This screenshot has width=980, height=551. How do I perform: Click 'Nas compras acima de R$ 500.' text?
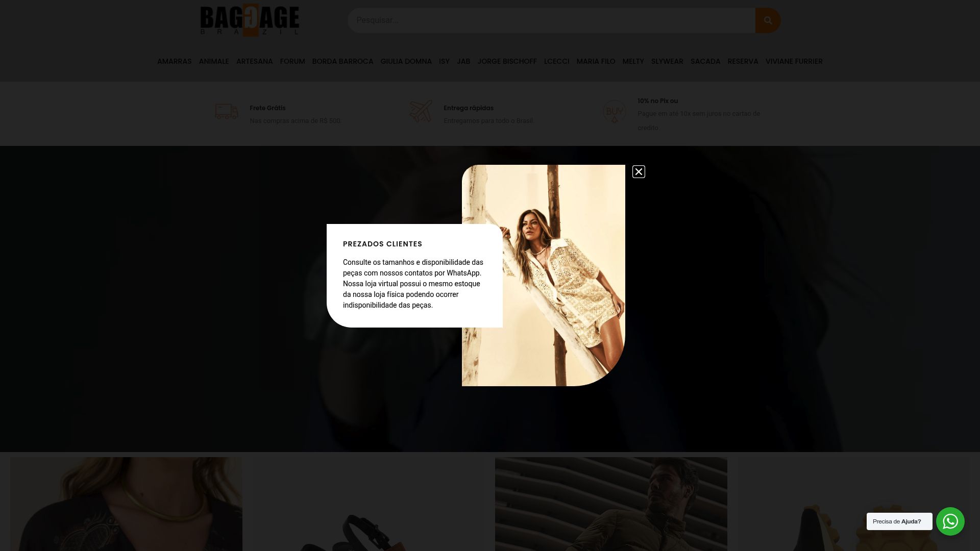[x=296, y=121]
